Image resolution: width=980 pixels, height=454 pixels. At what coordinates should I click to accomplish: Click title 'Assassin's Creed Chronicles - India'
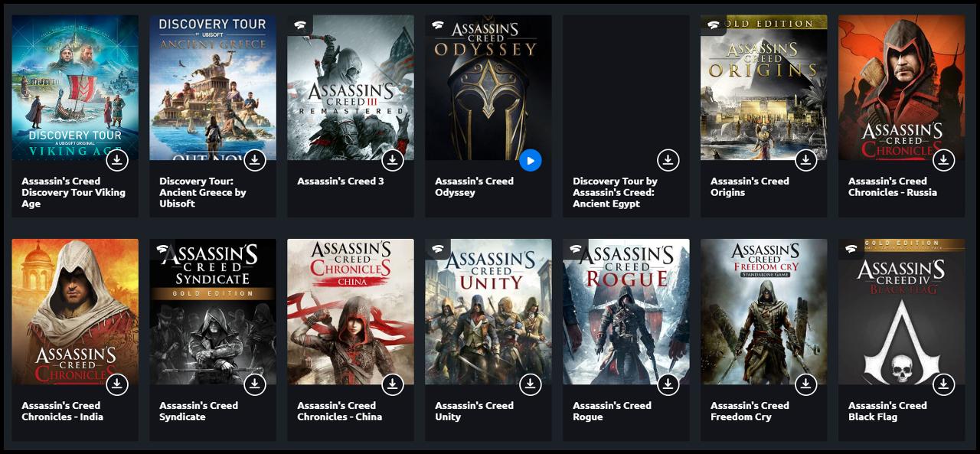(x=62, y=411)
